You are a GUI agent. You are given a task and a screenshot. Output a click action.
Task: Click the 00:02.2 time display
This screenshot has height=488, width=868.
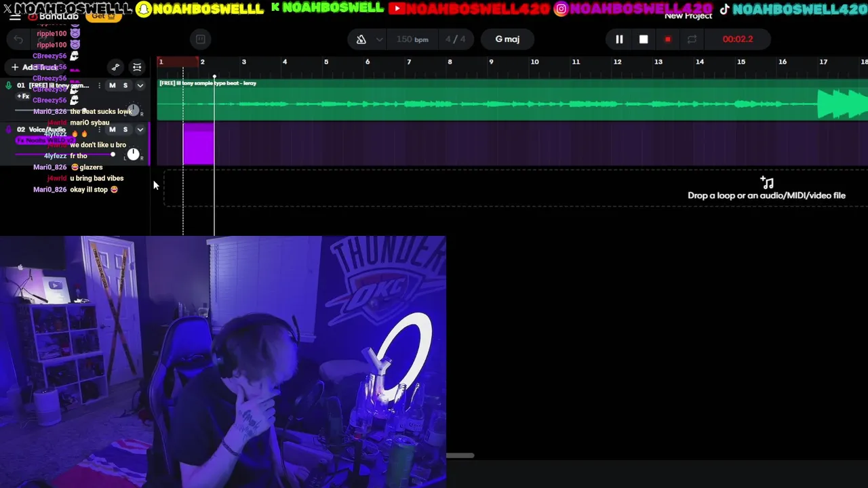pyautogui.click(x=738, y=39)
